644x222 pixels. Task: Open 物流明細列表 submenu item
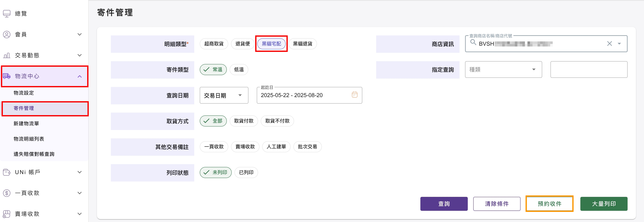(29, 139)
